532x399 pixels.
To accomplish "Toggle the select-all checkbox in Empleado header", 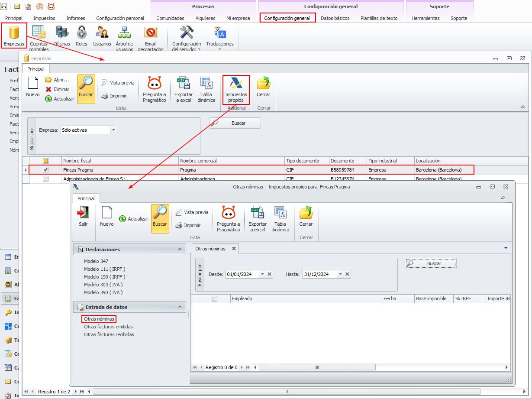I will tap(214, 298).
